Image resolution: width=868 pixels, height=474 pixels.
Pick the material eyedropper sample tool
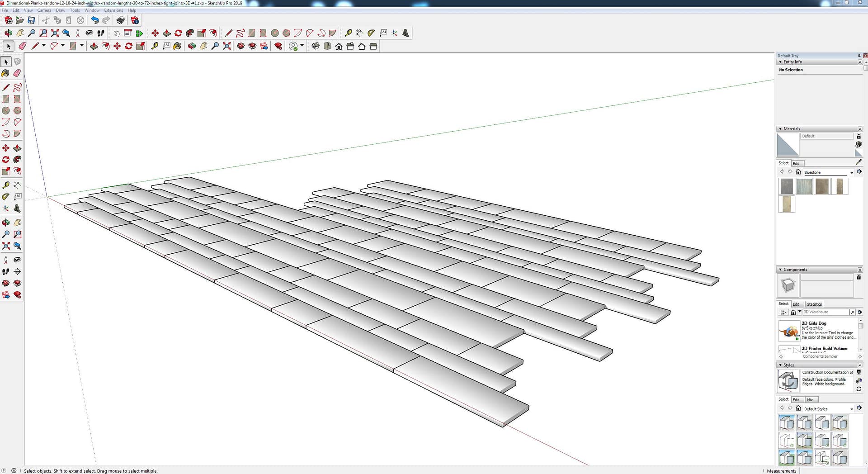click(859, 162)
